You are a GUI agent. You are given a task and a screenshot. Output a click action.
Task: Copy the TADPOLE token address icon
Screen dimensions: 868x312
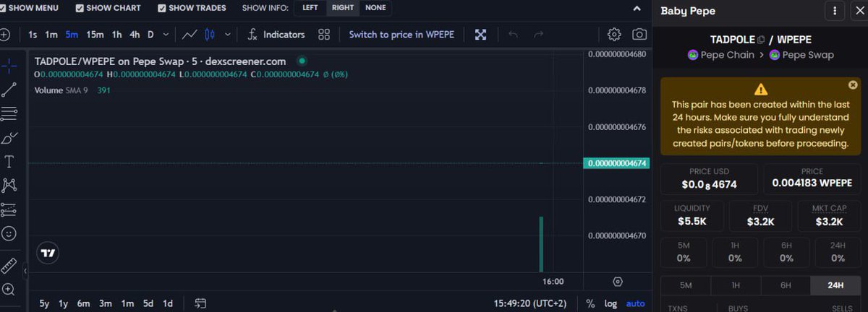click(x=761, y=40)
